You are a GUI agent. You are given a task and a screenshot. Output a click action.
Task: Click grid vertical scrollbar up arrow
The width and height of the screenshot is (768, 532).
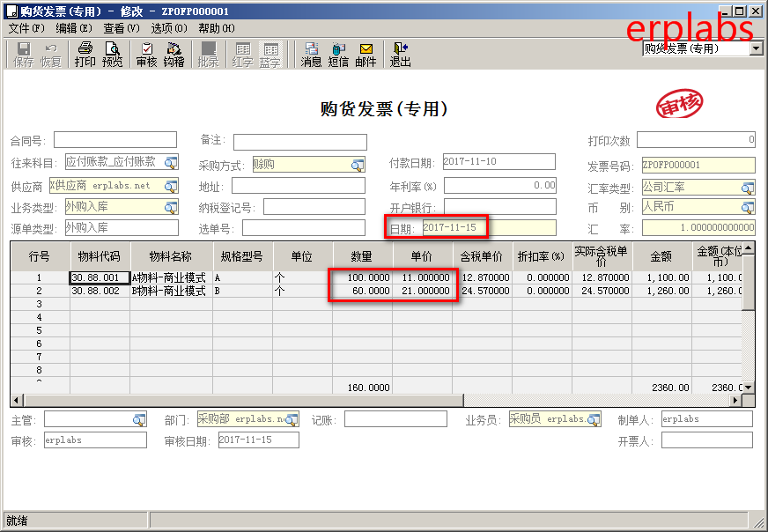(x=749, y=249)
